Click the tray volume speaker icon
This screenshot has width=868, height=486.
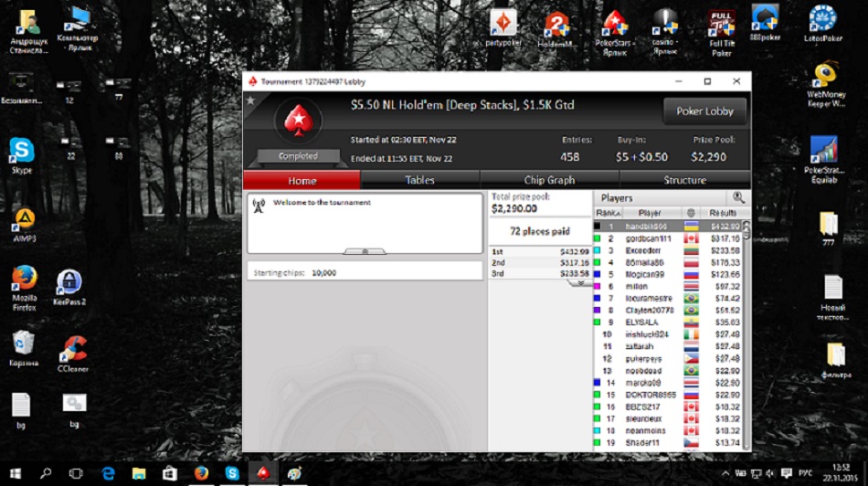770,473
